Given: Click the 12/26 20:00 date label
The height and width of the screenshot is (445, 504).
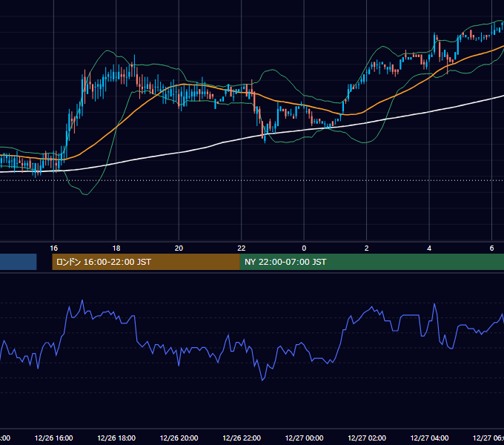Looking at the screenshot, I should pos(179,438).
